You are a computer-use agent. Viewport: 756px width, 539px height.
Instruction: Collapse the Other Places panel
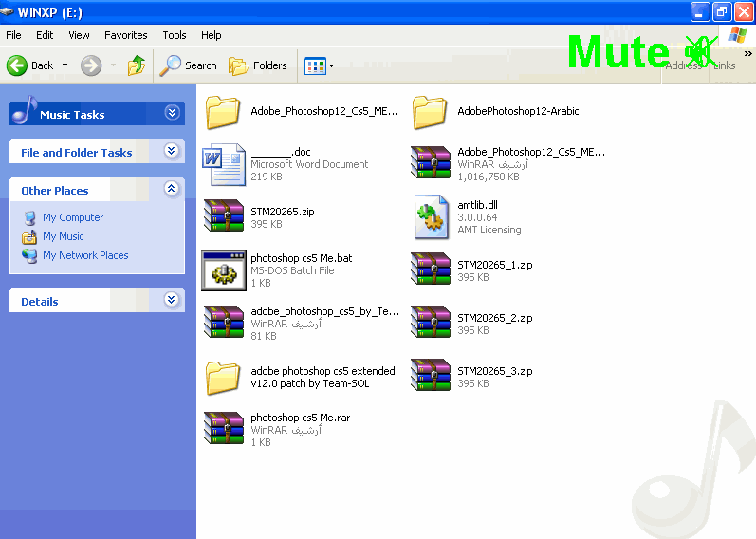tap(172, 189)
